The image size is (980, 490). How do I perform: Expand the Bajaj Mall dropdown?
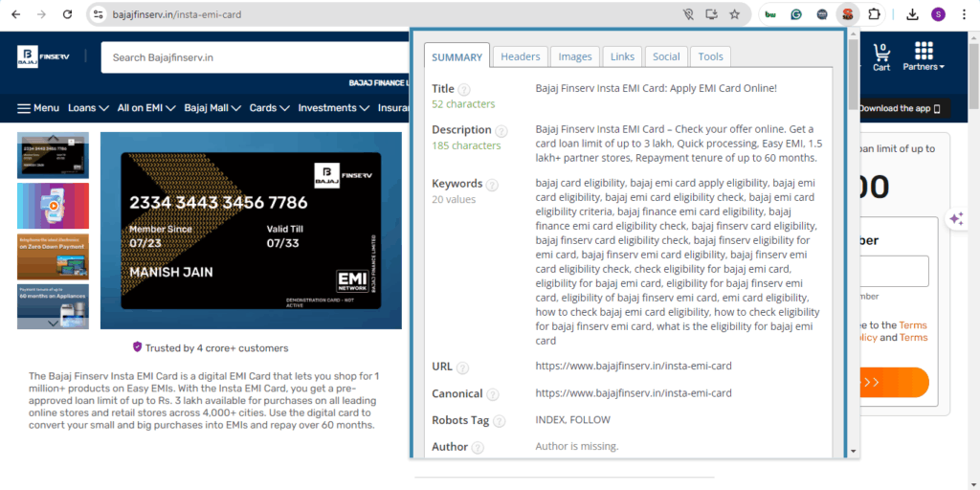[x=212, y=108]
